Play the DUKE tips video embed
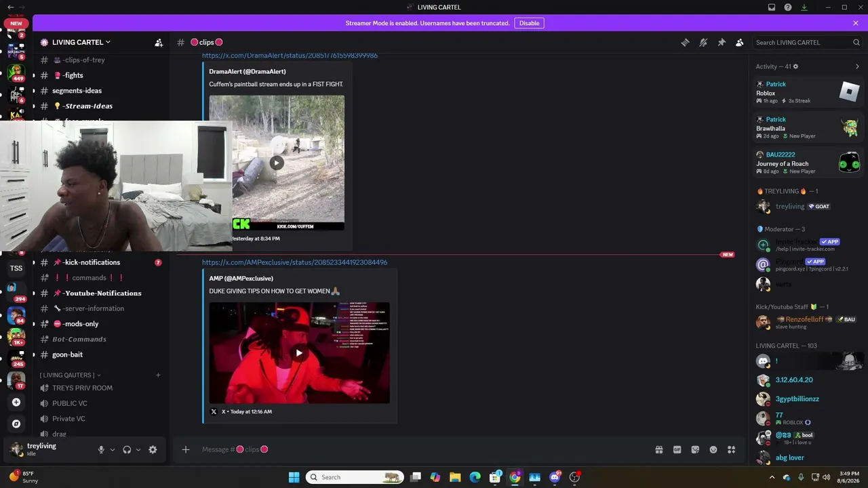This screenshot has height=488, width=868. point(299,352)
